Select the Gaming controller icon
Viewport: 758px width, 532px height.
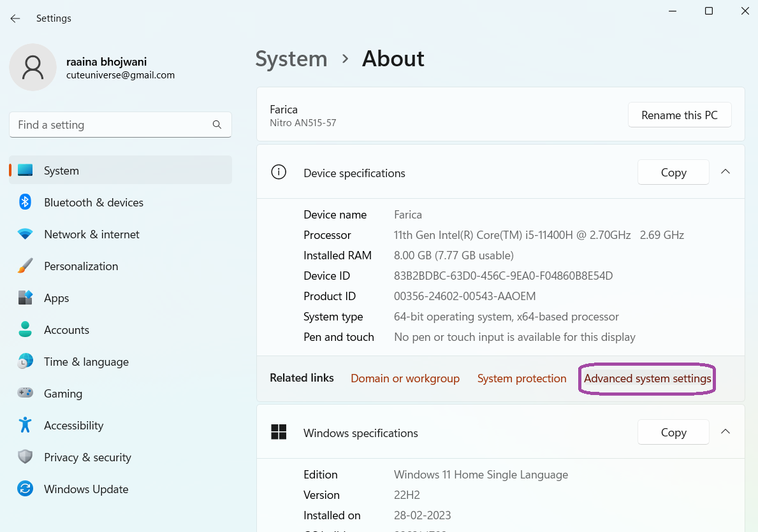coord(25,394)
